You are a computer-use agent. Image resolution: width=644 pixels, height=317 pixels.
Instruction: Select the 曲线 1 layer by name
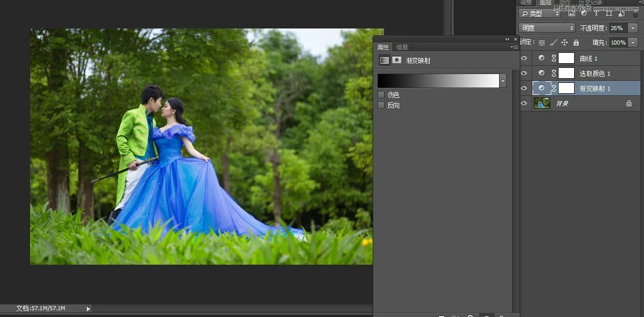click(589, 59)
